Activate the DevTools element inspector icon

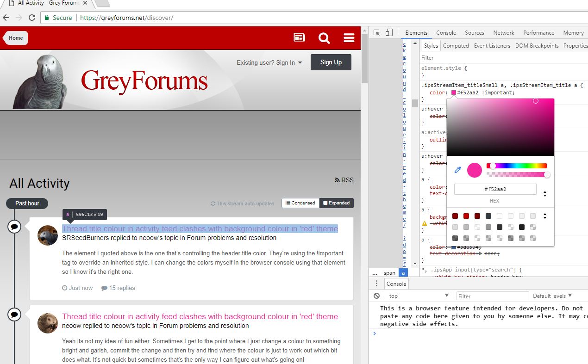(377, 33)
